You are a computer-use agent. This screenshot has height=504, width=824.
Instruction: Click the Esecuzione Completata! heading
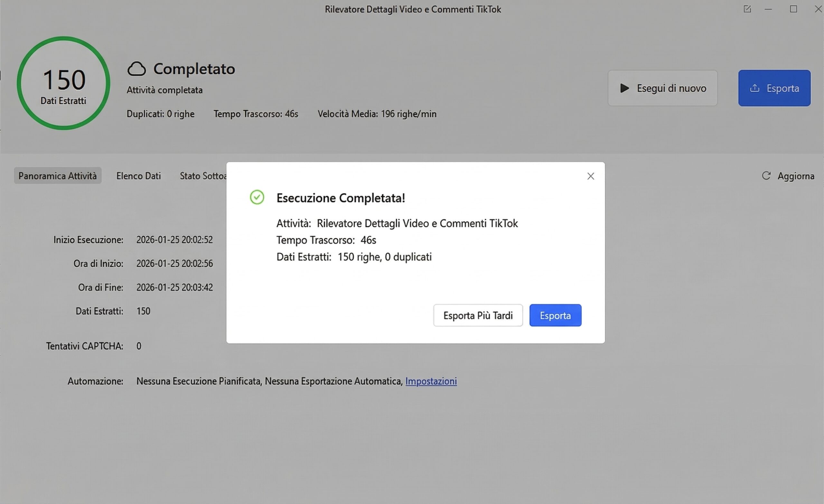coord(341,198)
